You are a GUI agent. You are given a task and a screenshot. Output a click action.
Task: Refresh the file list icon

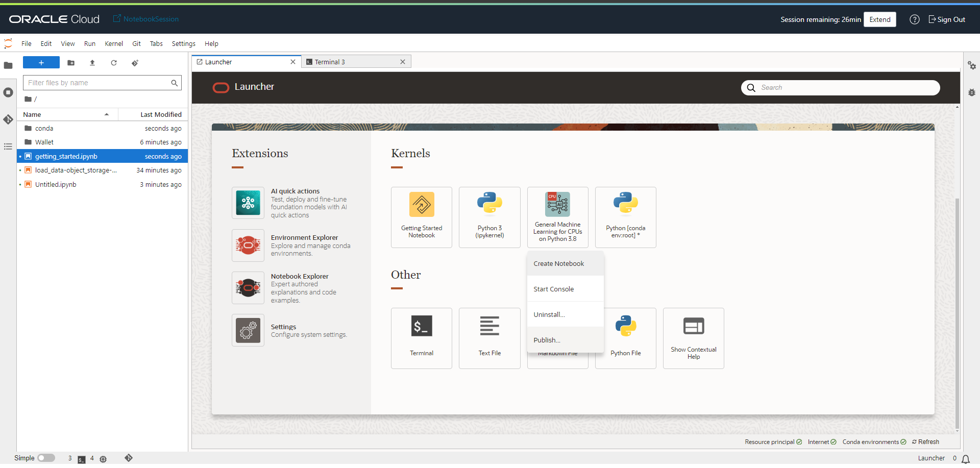(x=114, y=63)
